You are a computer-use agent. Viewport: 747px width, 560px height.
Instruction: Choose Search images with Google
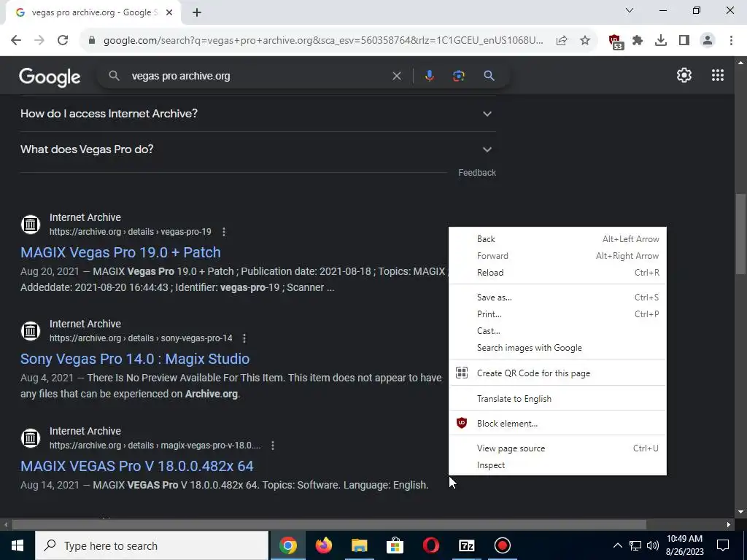557,348
